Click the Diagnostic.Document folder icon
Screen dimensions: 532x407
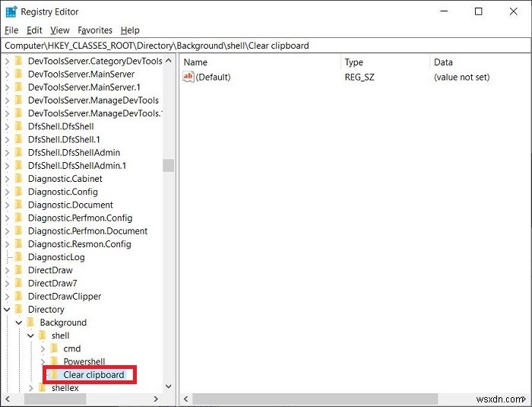[x=19, y=205]
